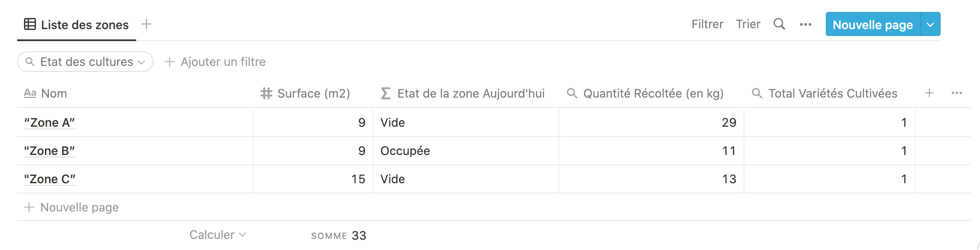Click the blue Nouvelle page button

click(872, 24)
